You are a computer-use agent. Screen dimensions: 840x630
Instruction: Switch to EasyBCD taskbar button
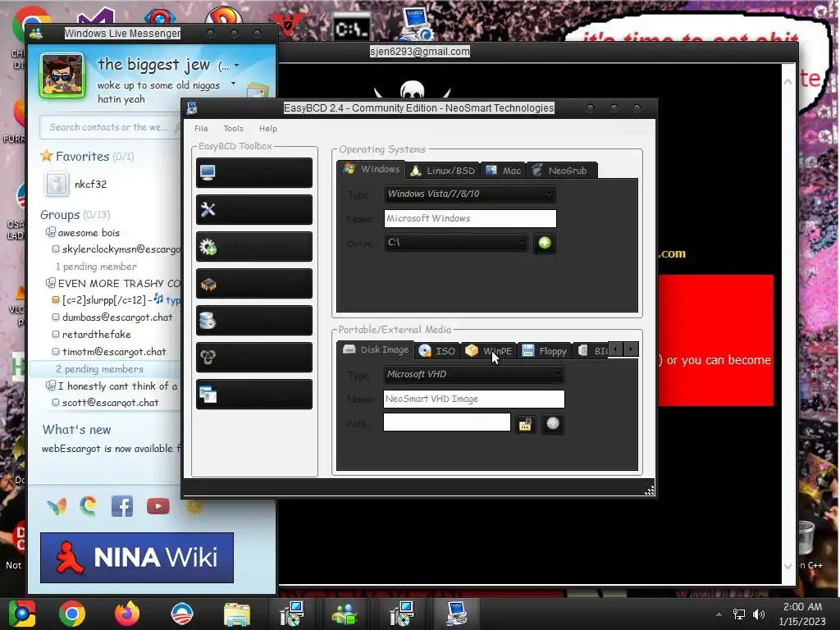[x=456, y=614]
